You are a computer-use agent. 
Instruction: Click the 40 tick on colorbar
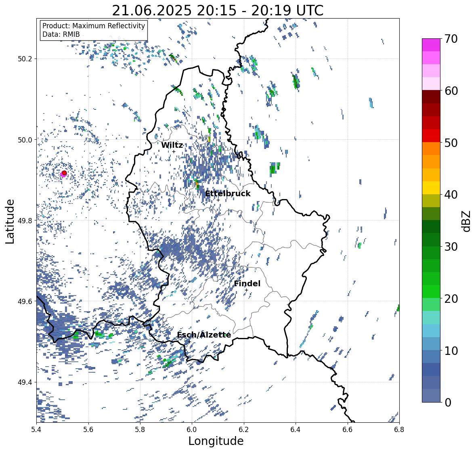[451, 195]
